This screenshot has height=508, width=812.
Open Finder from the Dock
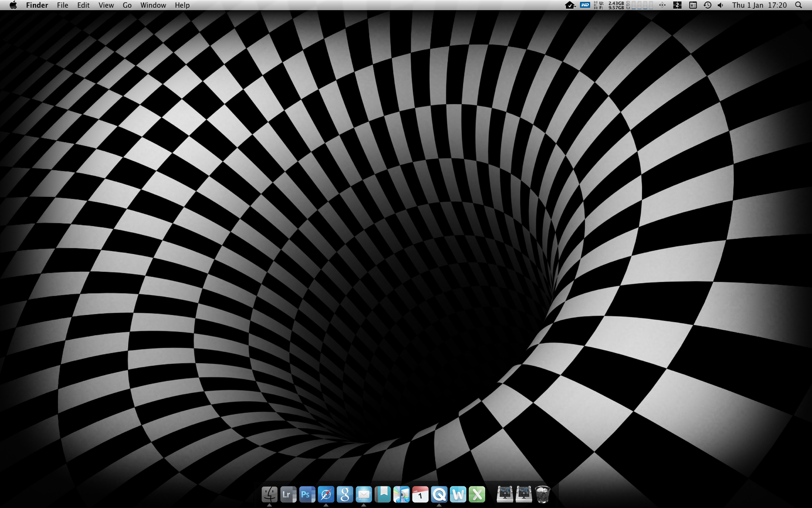point(269,494)
